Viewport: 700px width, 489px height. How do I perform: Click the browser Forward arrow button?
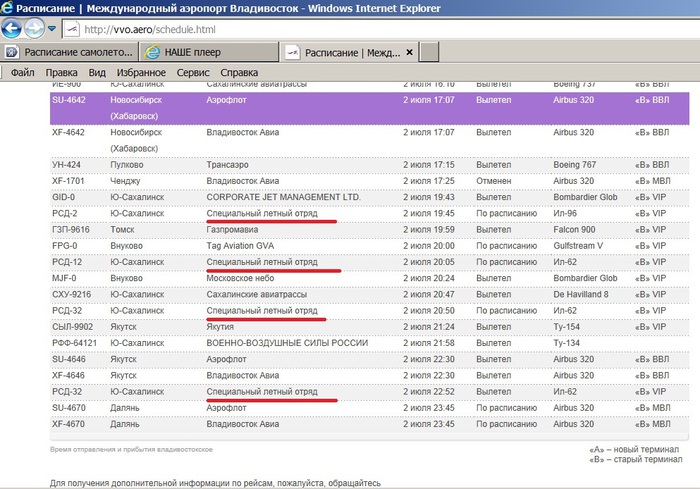pos(34,29)
